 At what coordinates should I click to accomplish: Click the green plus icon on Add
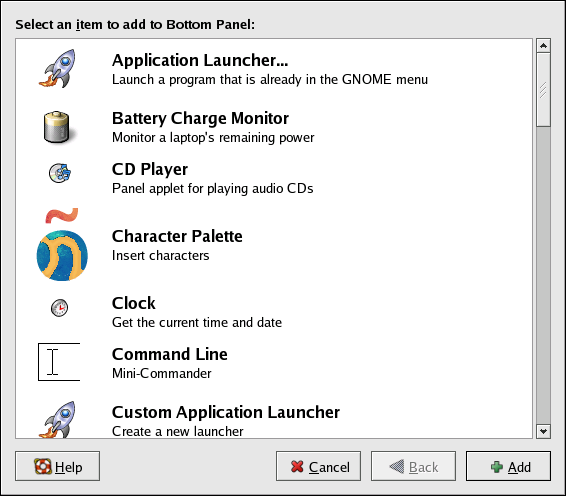click(497, 467)
